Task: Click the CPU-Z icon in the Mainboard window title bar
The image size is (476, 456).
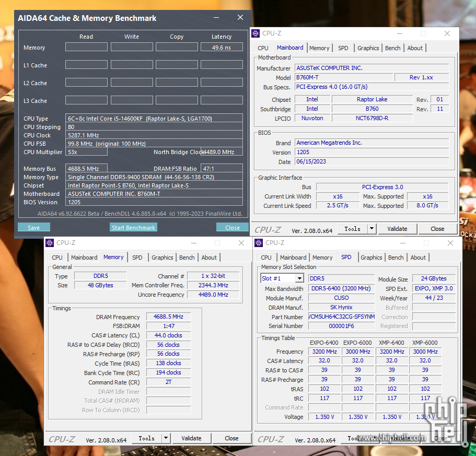Action: (256, 33)
